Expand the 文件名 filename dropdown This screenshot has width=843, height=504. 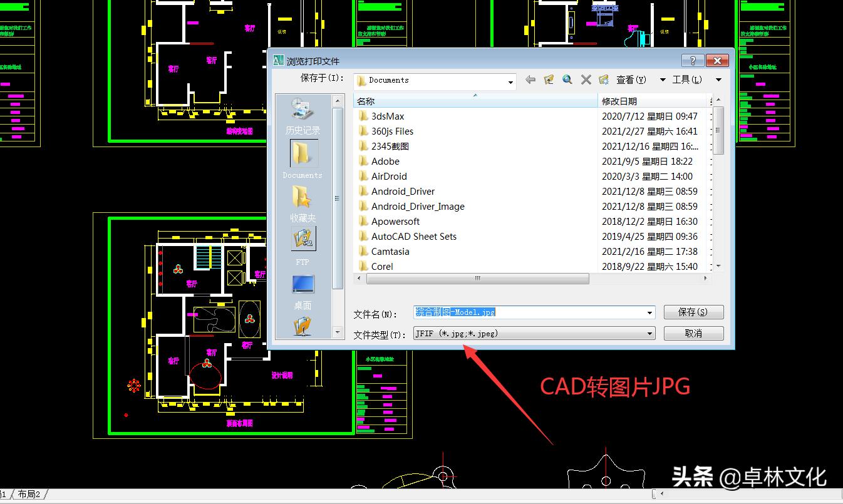(649, 312)
